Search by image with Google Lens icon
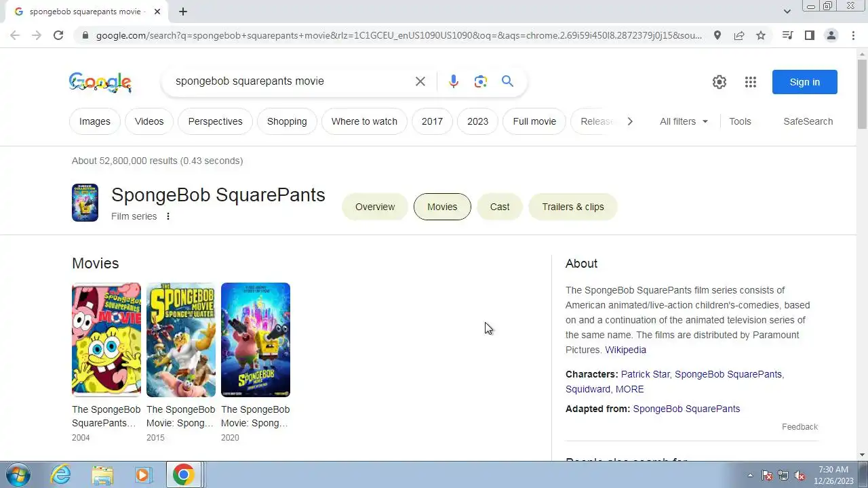868x488 pixels. click(x=481, y=81)
